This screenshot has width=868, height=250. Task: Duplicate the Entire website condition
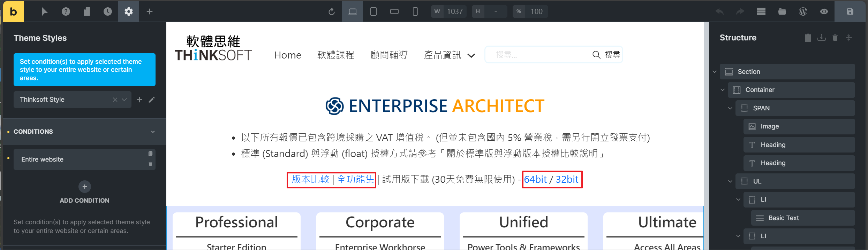(x=150, y=153)
